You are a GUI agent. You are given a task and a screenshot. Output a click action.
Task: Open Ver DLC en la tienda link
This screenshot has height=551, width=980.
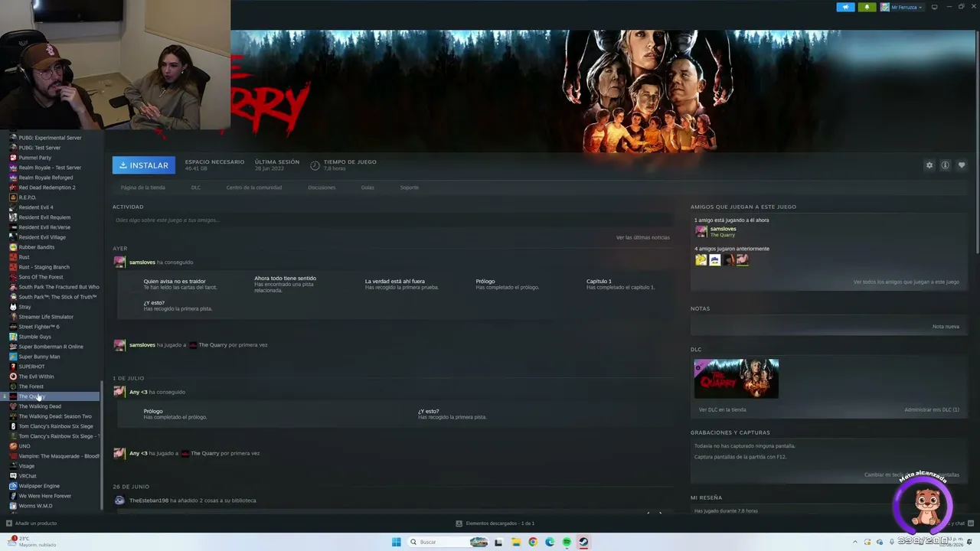723,410
